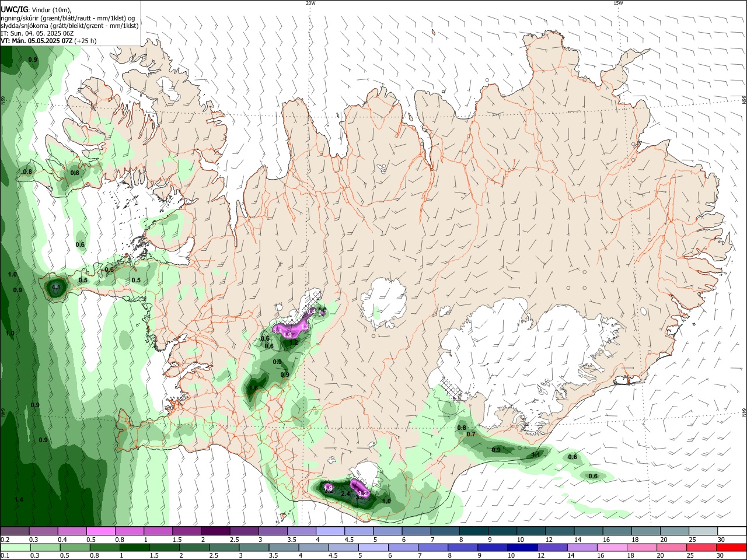This screenshot has height=560, width=747.
Task: Pick the dark purple upper swatch between 2 and 2.5
Action: [x=215, y=531]
